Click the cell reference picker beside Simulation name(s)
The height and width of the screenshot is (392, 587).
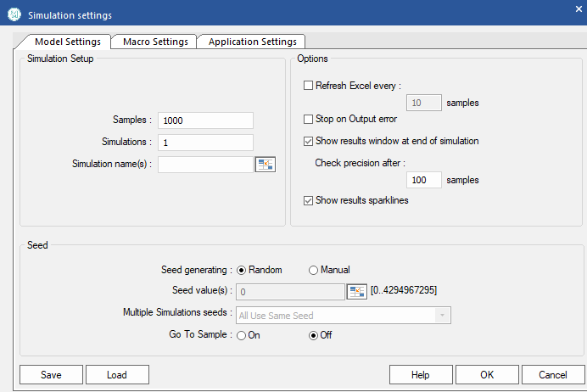pos(265,165)
